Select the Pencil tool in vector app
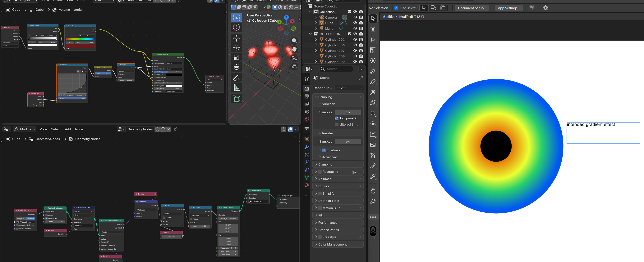This screenshot has width=644, height=262. point(373,82)
